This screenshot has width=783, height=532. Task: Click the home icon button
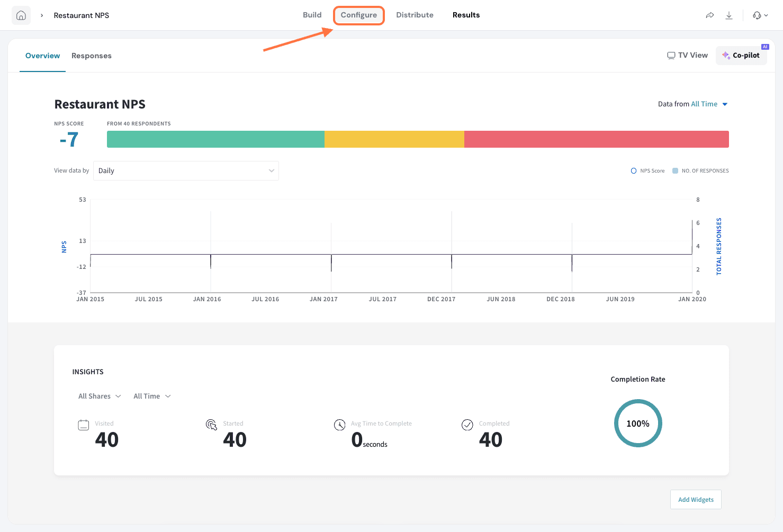point(21,15)
